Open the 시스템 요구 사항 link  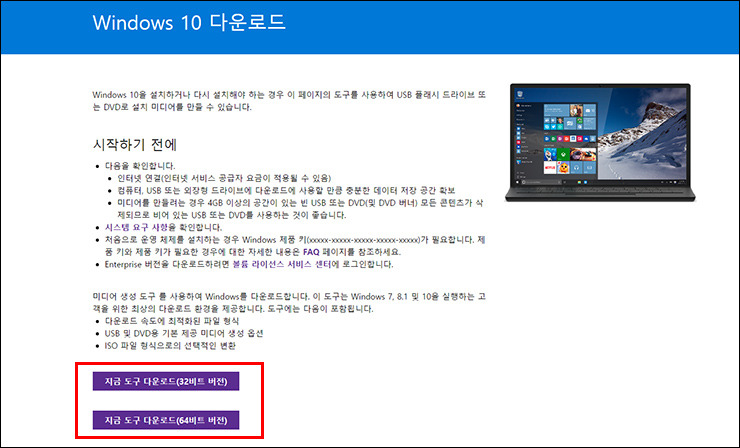pos(136,228)
